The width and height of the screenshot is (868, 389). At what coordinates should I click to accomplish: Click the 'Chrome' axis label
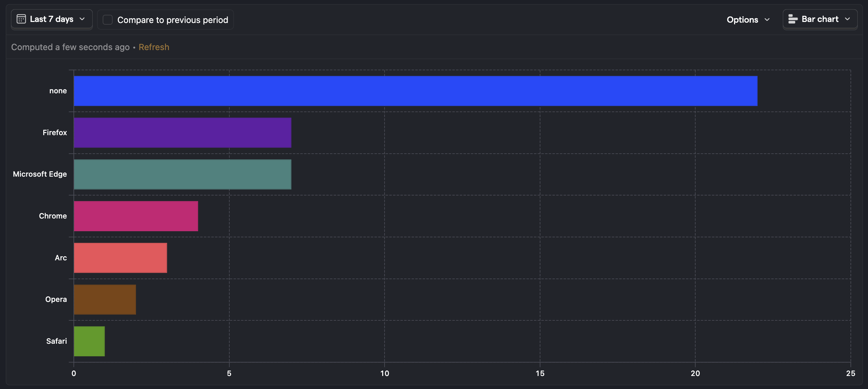click(53, 216)
